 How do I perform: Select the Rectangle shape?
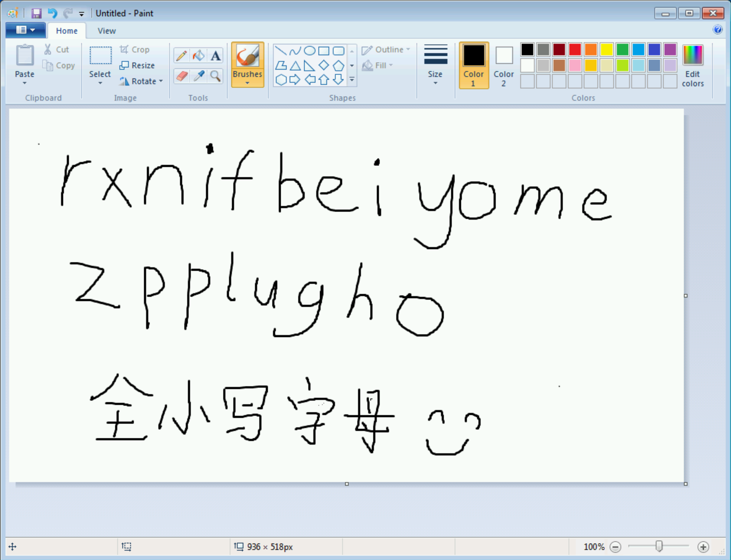tap(324, 50)
